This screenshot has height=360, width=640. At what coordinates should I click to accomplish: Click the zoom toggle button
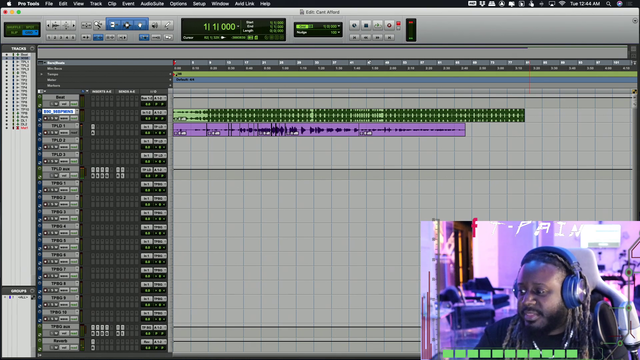(86, 25)
